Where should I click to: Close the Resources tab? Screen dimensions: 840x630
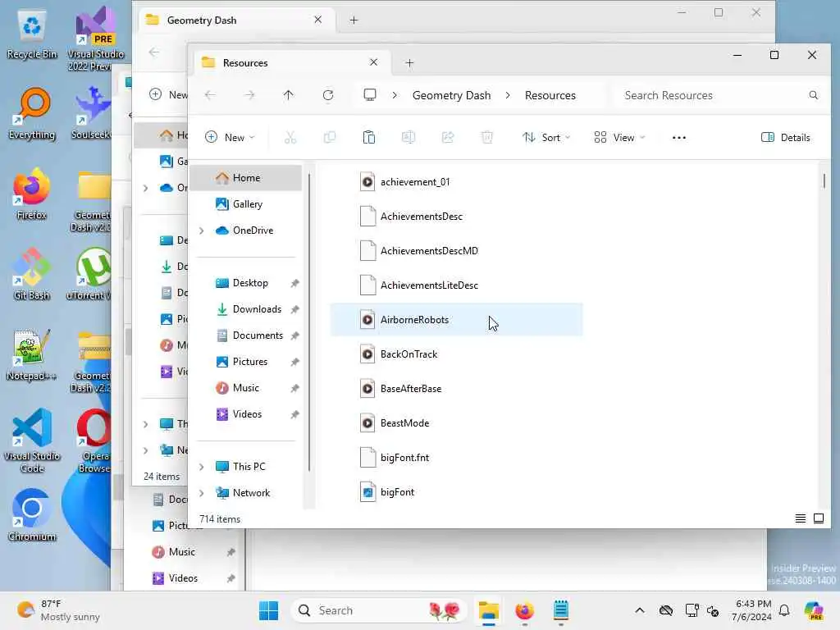tap(373, 62)
